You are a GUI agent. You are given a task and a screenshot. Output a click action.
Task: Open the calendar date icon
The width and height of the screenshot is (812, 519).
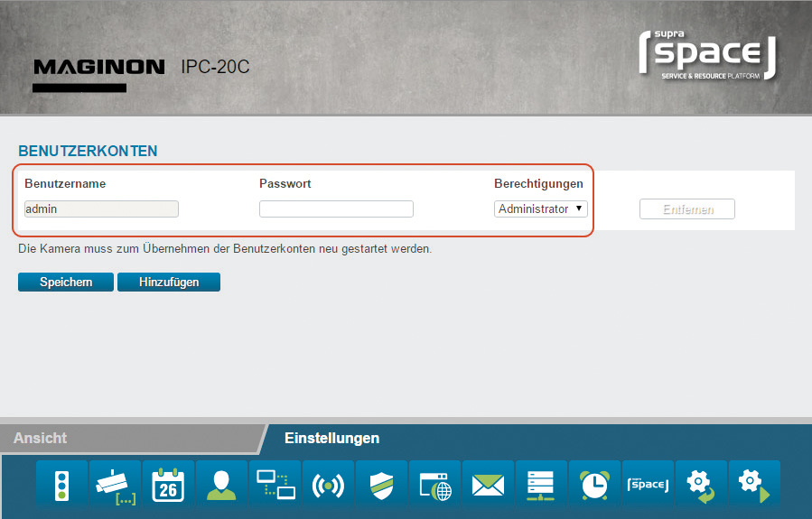coord(168,485)
